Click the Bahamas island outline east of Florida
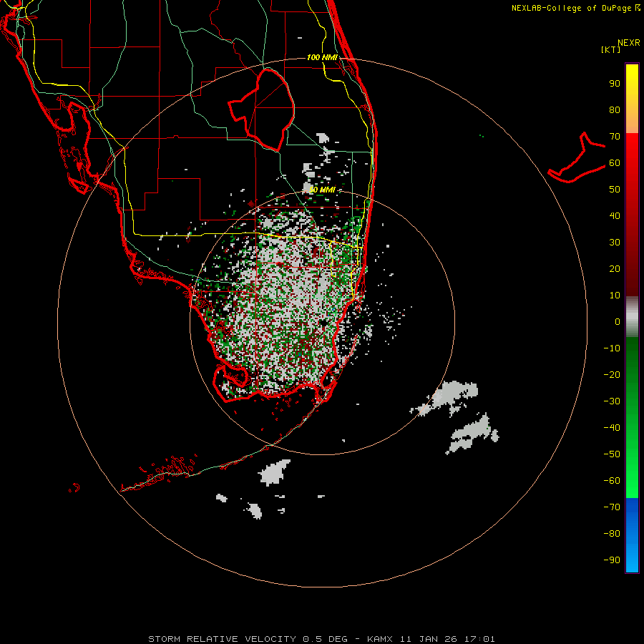Screen dimensions: 644x644 (x=577, y=157)
